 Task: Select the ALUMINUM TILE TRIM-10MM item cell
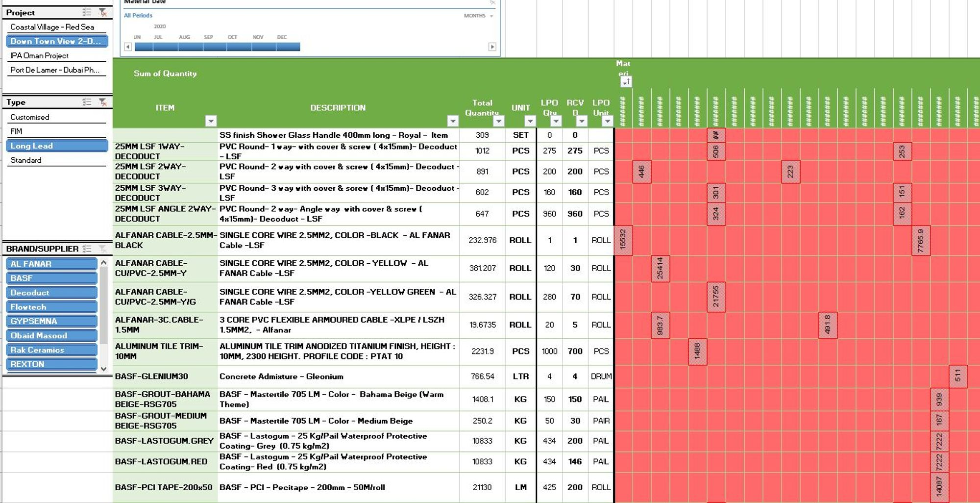click(165, 352)
